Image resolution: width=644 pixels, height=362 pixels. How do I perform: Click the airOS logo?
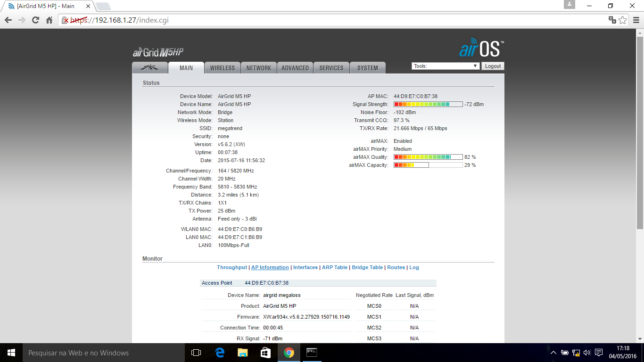(481, 49)
